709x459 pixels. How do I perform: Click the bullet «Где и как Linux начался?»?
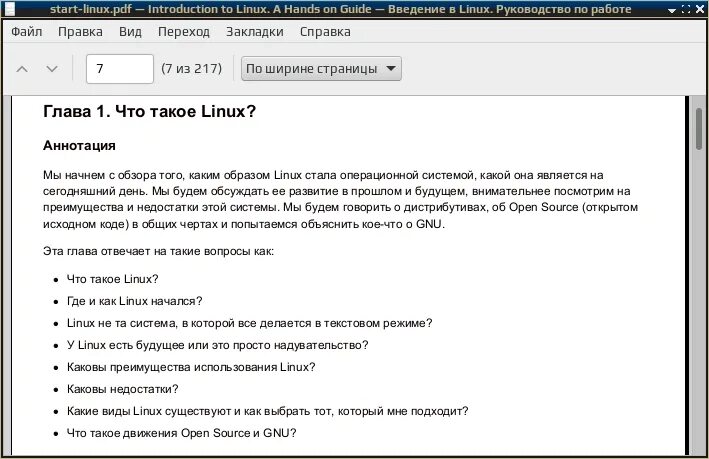click(x=134, y=301)
